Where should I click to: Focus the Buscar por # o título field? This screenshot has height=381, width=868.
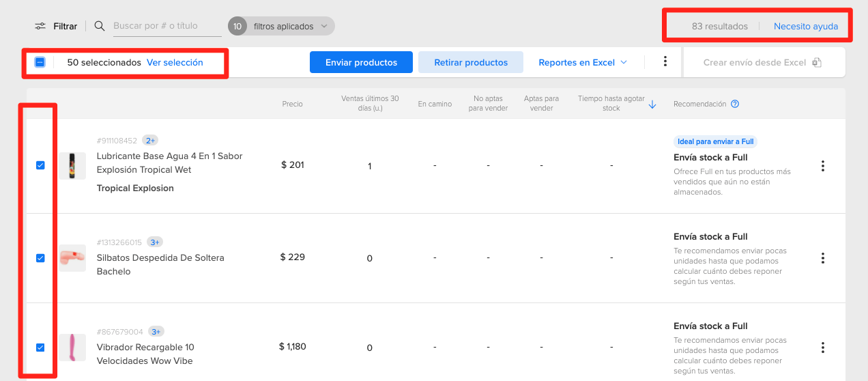coord(167,26)
